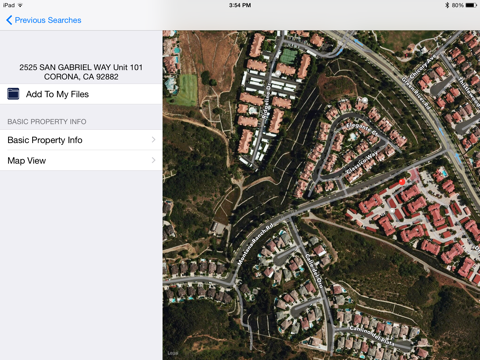
Task: Click the Ridgeline Dr street label
Action: (267, 100)
